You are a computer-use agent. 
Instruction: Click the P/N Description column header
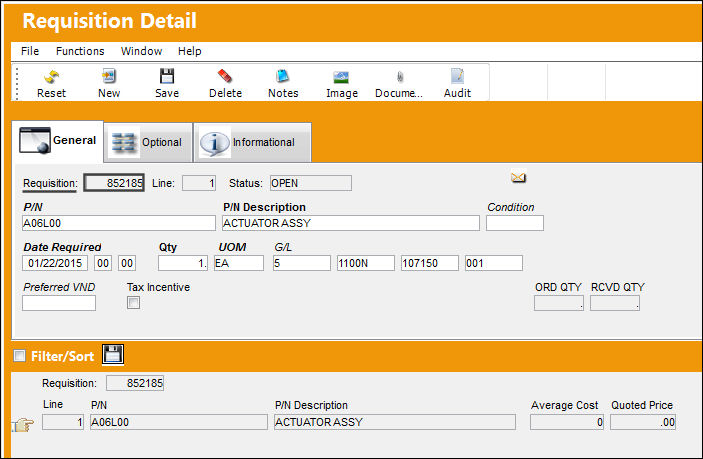pos(311,405)
